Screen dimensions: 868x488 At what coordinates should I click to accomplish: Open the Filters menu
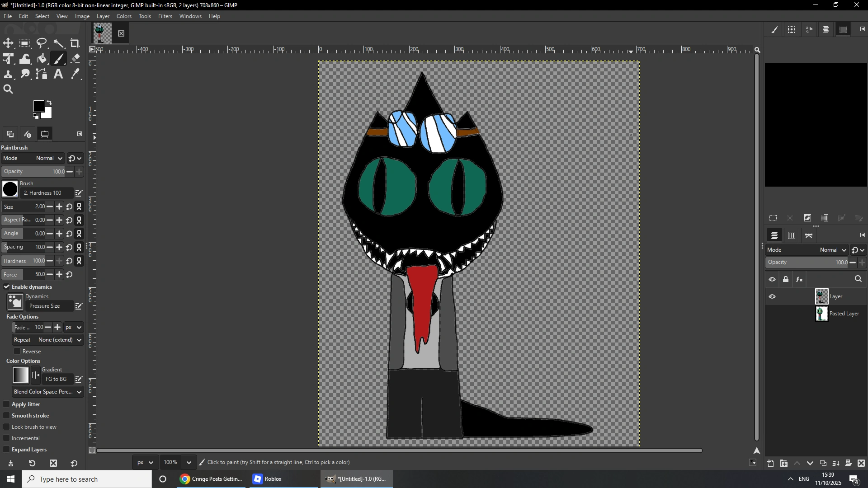tap(165, 16)
